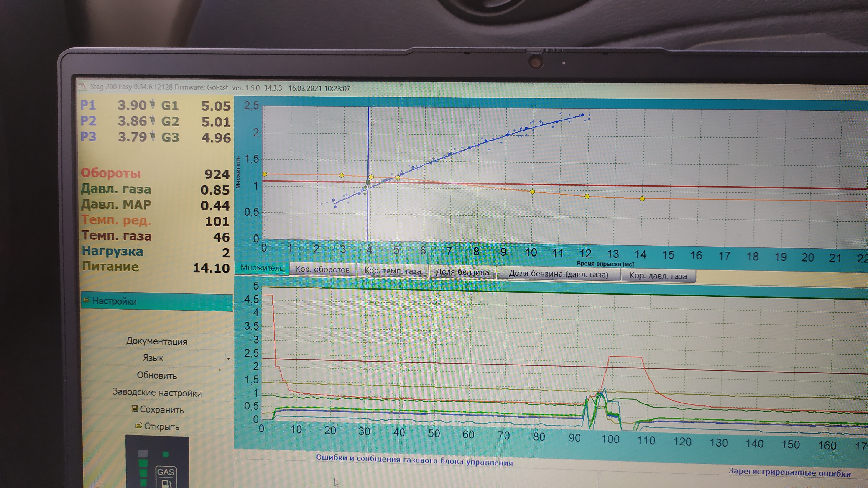Click the Stag app icon in the title bar
Screen dimensions: 868x488
[x=83, y=86]
